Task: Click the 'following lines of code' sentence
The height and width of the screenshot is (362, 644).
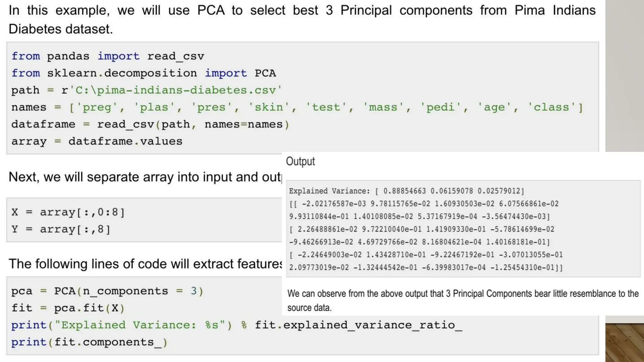Action: point(145,264)
